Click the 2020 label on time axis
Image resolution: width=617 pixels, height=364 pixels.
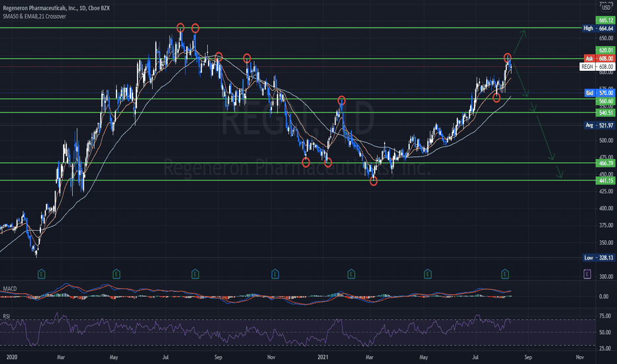[12, 357]
